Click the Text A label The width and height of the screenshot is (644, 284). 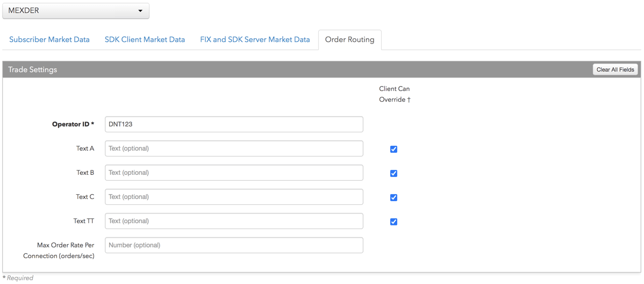(85, 148)
